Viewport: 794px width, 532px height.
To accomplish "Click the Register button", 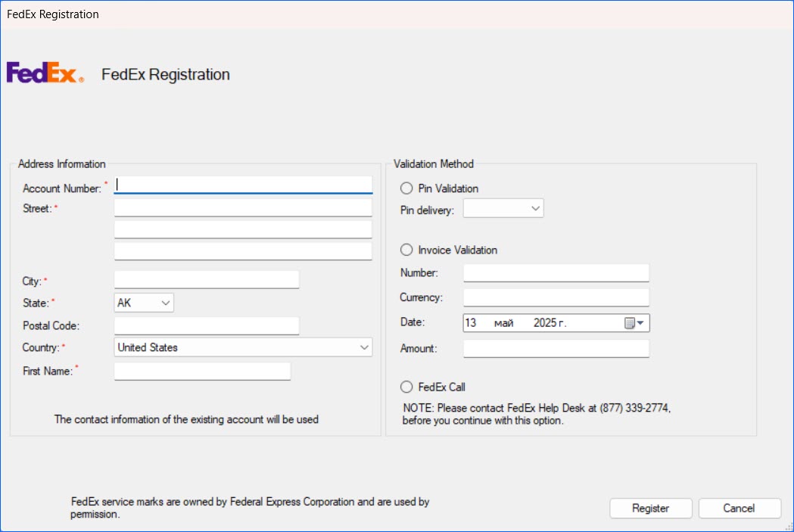I will 651,509.
